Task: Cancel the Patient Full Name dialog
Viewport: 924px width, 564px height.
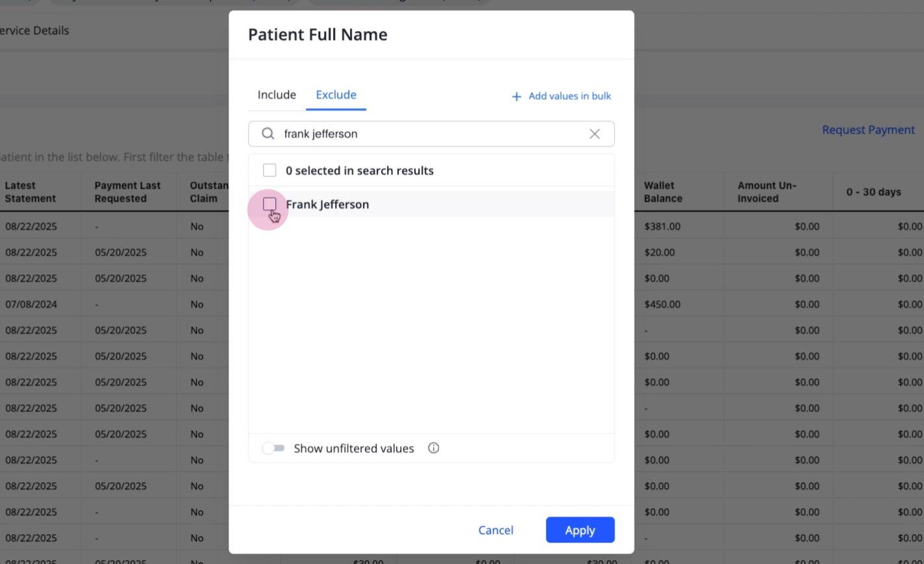Action: click(495, 530)
